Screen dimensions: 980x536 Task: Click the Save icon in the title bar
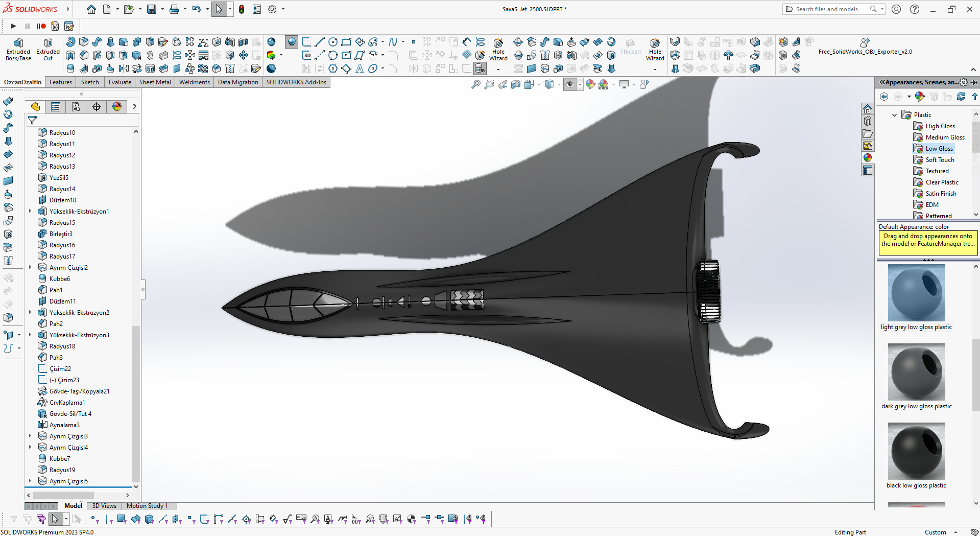coord(152,9)
